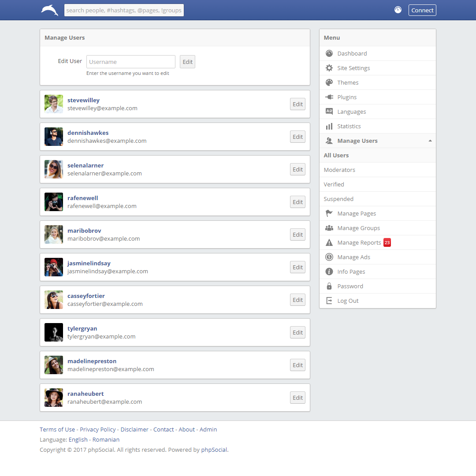Image resolution: width=476 pixels, height=476 pixels.
Task: Open Password settings via the lock icon
Action: click(328, 286)
